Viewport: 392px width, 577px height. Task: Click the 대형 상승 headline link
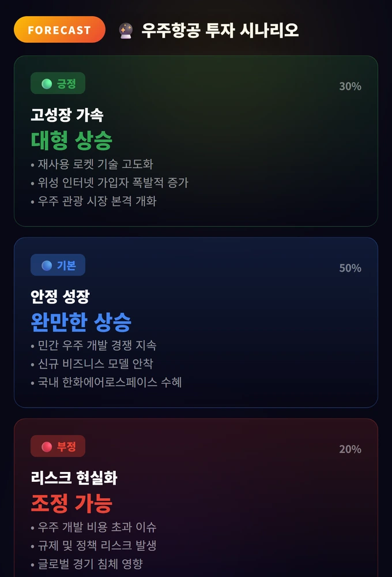pos(70,140)
